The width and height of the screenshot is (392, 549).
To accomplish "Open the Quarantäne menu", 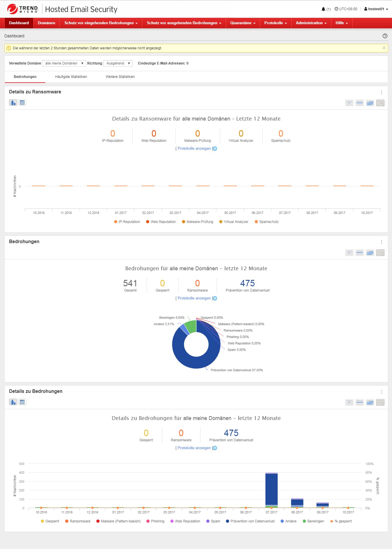I will coord(243,23).
